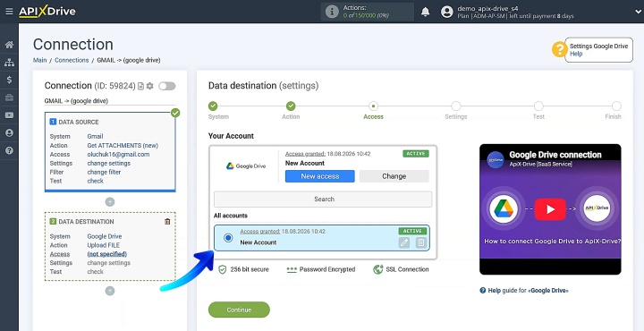Click the Google Drive logo in account card
Viewport: 644px width, 331px height.
pos(246,166)
